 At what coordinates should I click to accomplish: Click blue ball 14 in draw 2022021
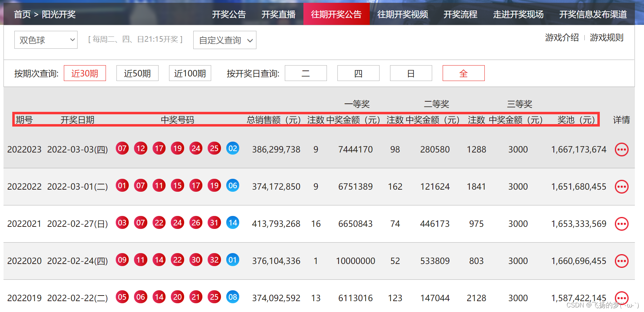(x=233, y=223)
